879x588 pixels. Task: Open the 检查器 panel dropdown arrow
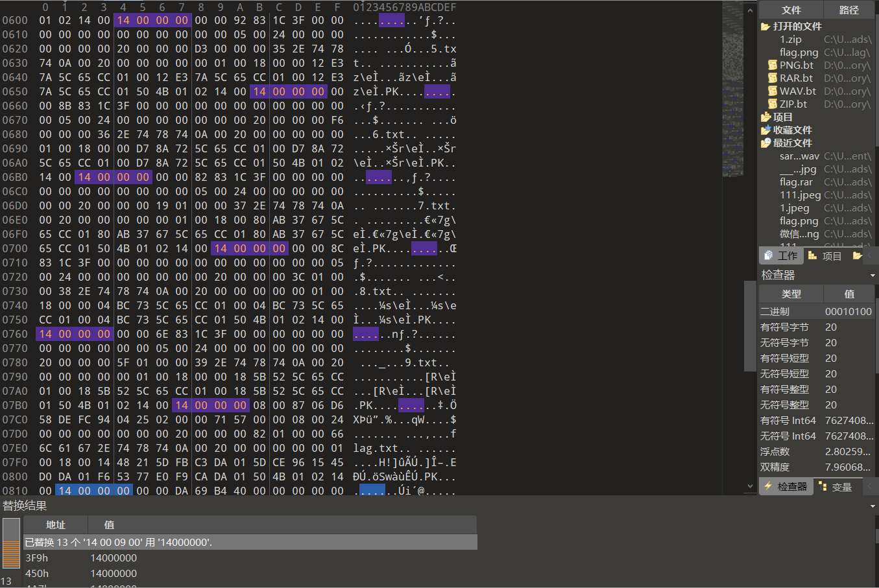[873, 276]
